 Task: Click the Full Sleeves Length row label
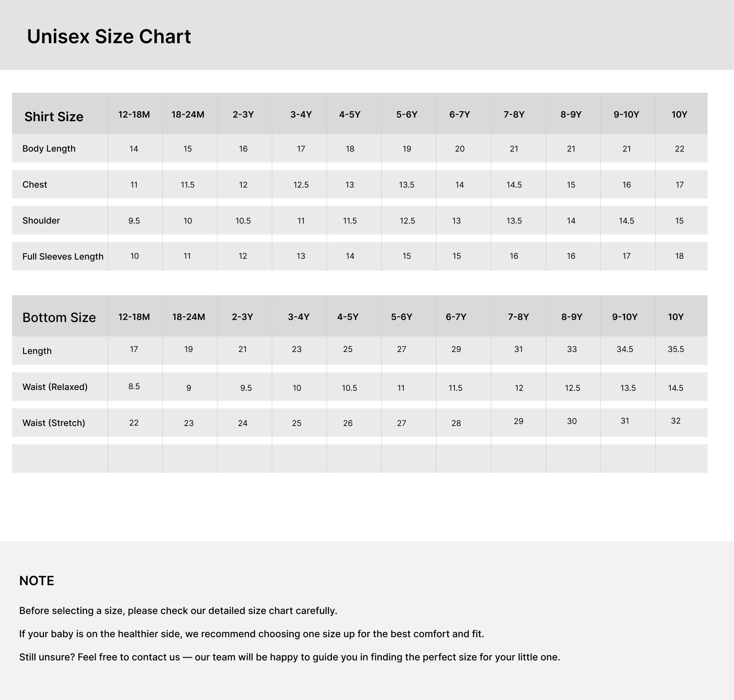point(63,257)
